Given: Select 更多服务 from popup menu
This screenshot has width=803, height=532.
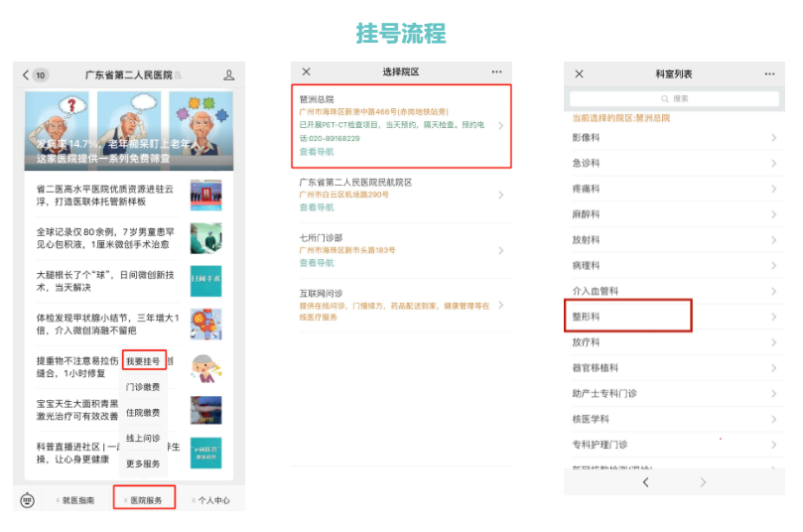Looking at the screenshot, I should [143, 464].
